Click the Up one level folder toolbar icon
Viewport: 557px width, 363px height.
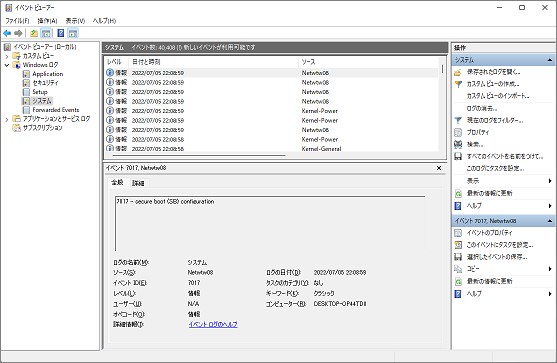34,33
